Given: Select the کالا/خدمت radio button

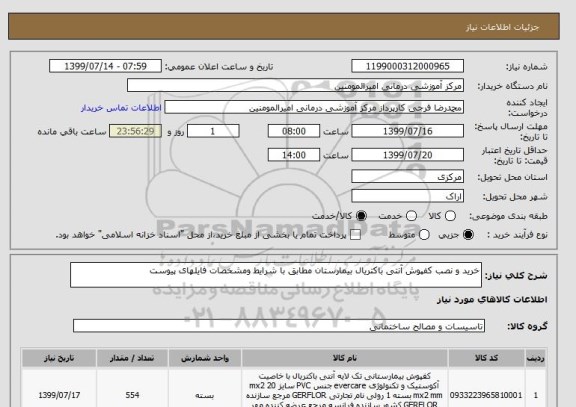Looking at the screenshot, I should 361,216.
